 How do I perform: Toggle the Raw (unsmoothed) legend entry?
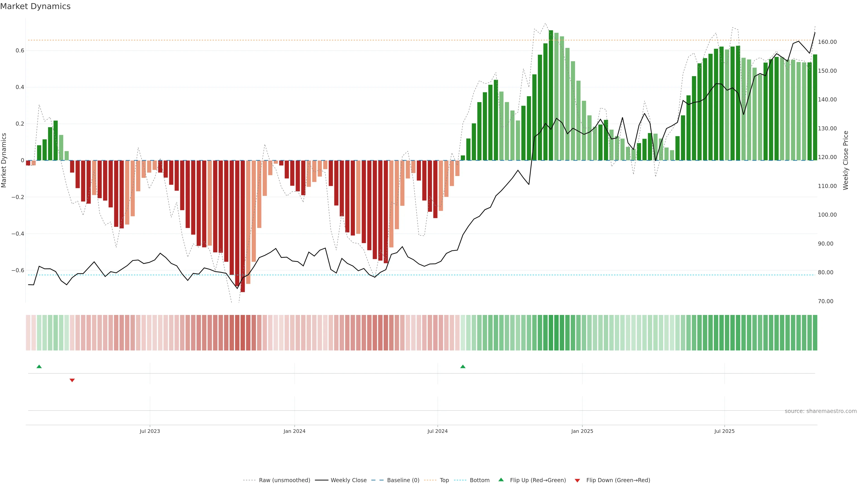pos(284,480)
